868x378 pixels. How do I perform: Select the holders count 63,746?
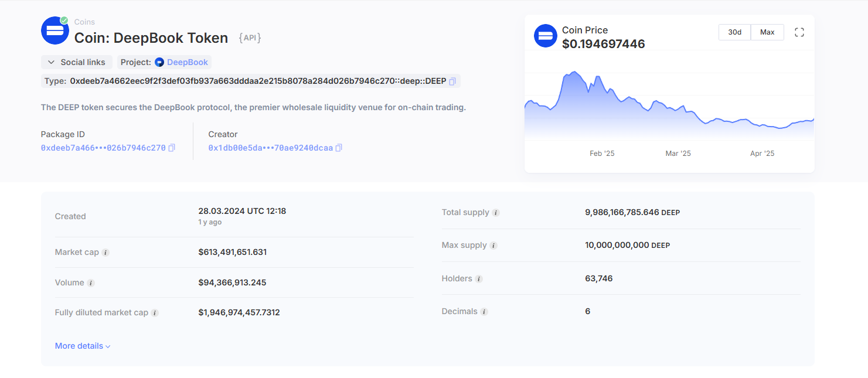tap(599, 279)
